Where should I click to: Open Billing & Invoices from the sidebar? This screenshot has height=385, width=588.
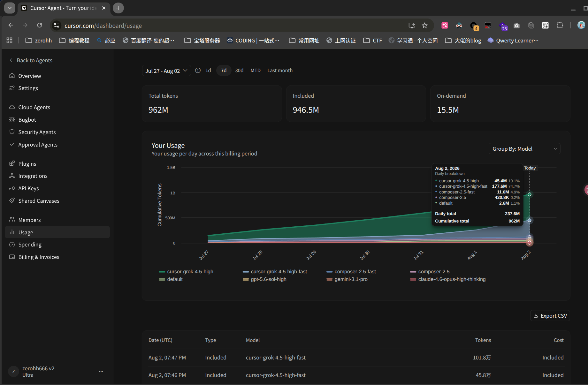click(x=39, y=257)
